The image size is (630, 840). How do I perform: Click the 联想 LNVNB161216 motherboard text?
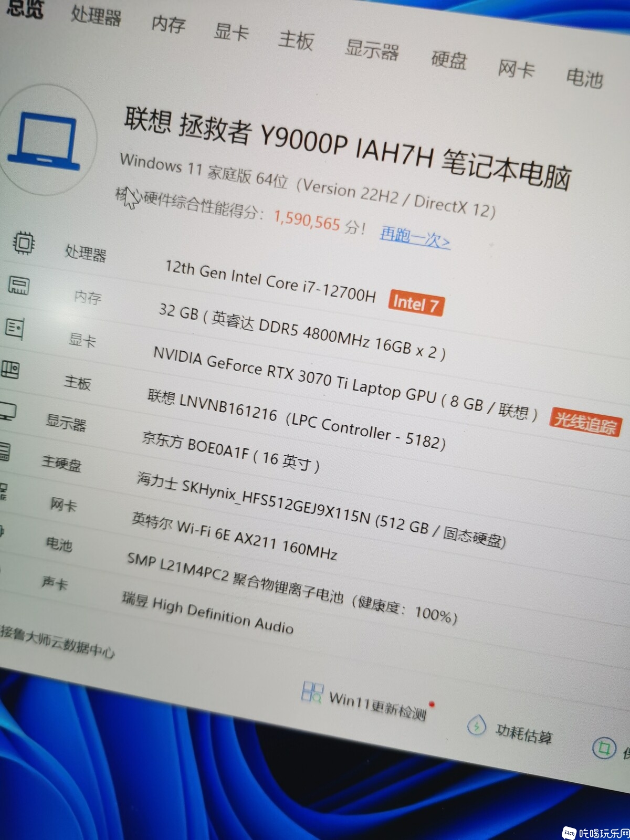pos(297,420)
